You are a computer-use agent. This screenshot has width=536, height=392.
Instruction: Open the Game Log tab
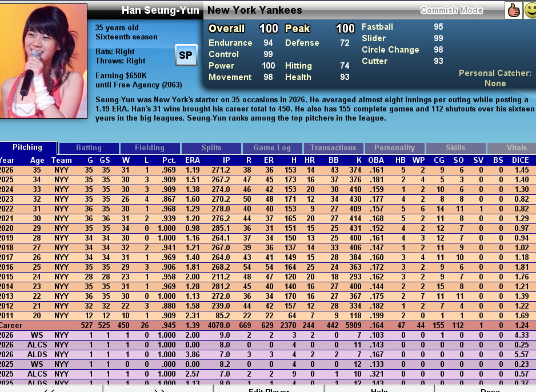(272, 148)
